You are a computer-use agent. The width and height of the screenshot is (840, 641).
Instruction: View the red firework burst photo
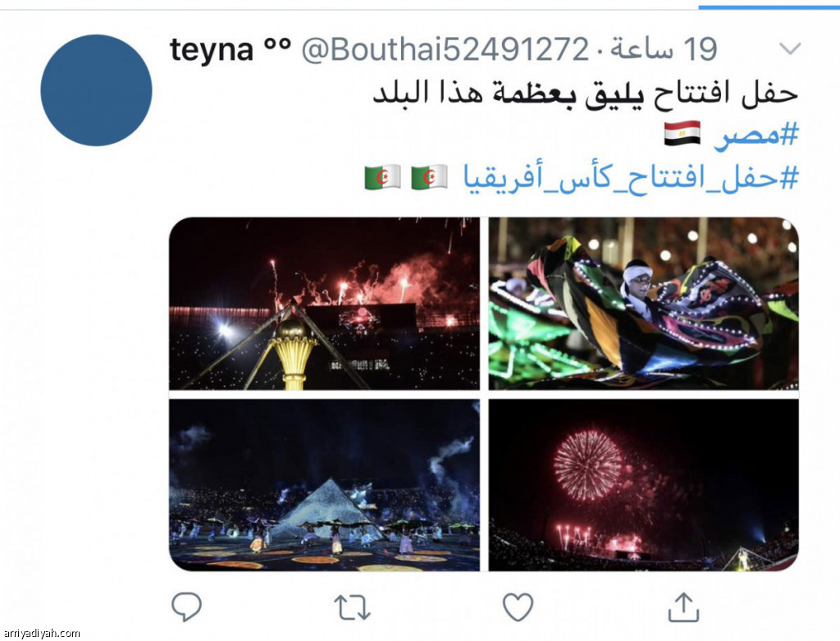click(643, 485)
